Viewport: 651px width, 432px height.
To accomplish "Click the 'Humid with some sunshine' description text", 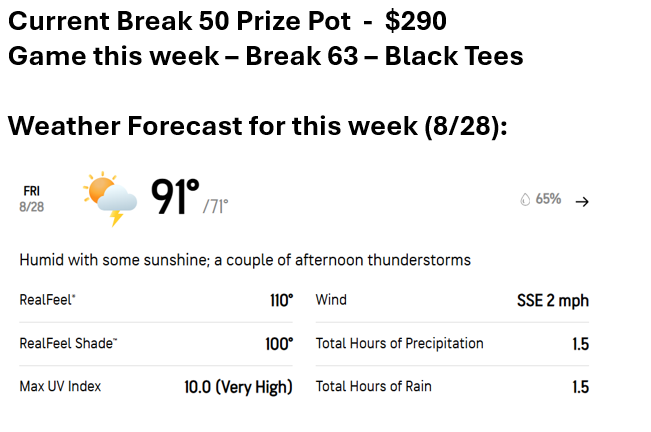I will [245, 260].
